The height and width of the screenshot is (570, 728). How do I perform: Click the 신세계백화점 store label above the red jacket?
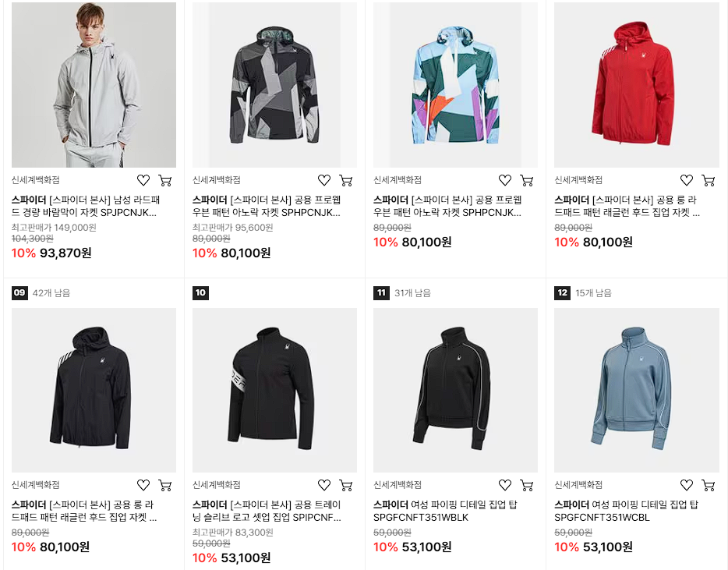tap(578, 180)
